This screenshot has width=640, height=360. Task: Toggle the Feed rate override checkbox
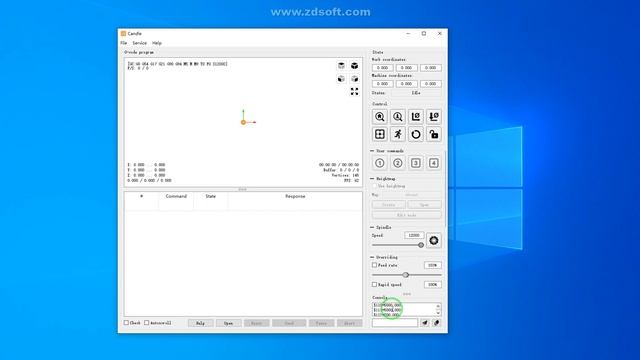pyautogui.click(x=374, y=265)
